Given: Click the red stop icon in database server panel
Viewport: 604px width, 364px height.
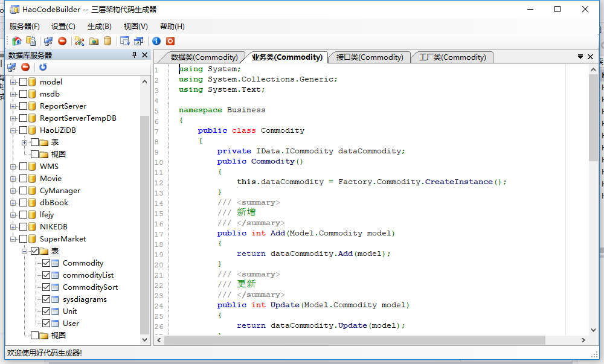Looking at the screenshot, I should (x=25, y=67).
